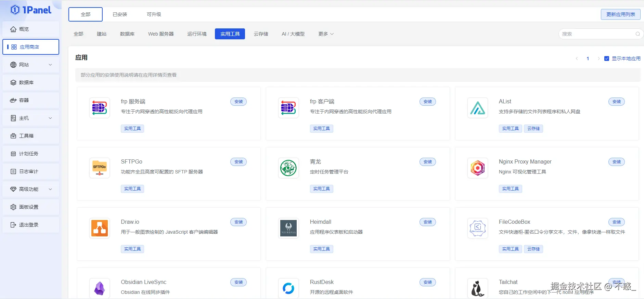Click the frp 客户端 app icon
This screenshot has height=299, width=644.
288,108
